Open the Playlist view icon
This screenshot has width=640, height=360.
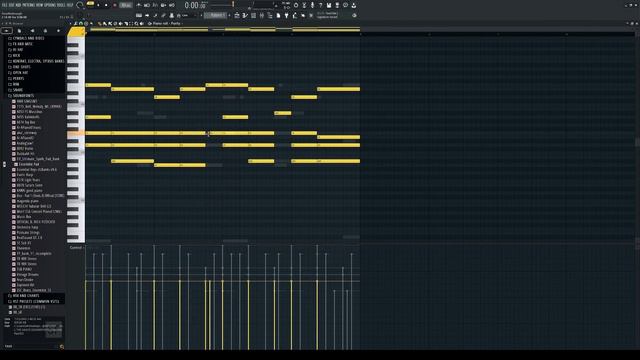(237, 16)
